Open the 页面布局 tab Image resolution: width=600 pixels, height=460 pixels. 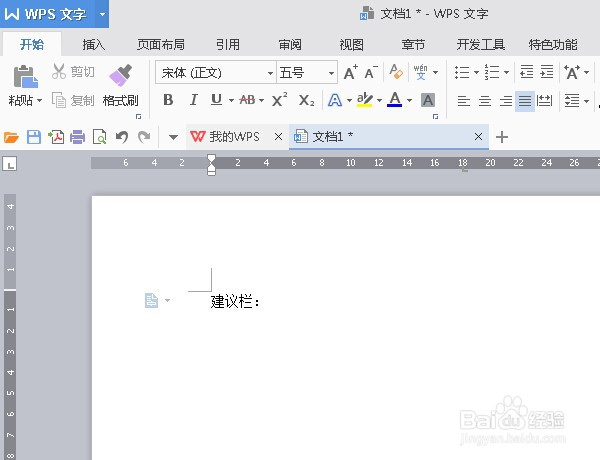click(x=161, y=45)
